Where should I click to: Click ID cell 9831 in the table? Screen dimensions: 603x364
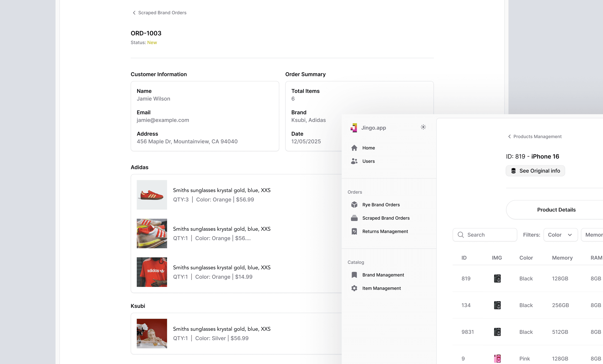coord(467,332)
